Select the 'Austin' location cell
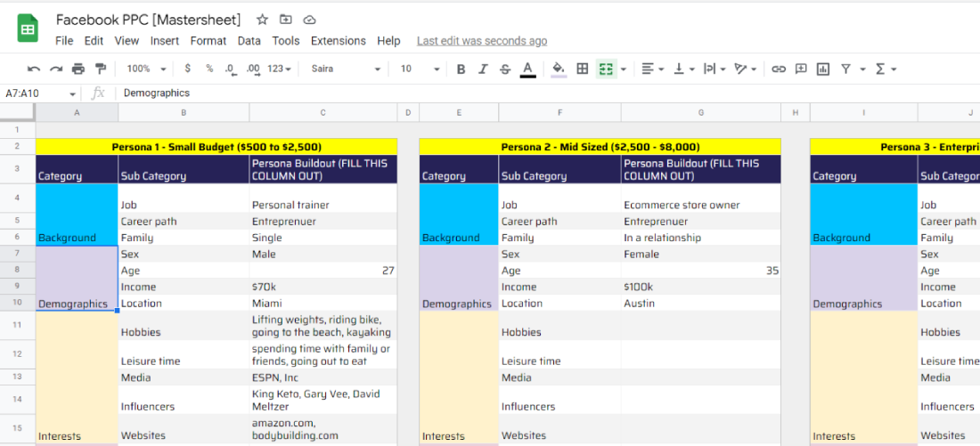 (701, 303)
